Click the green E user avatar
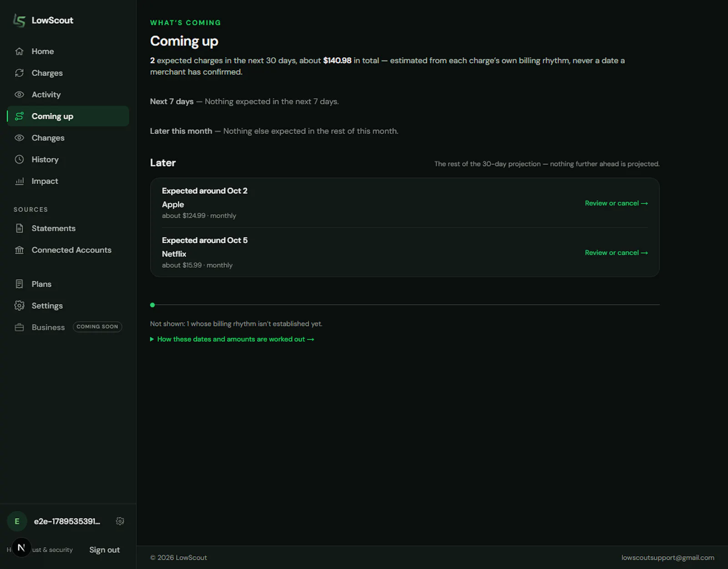The height and width of the screenshot is (569, 728). [17, 521]
